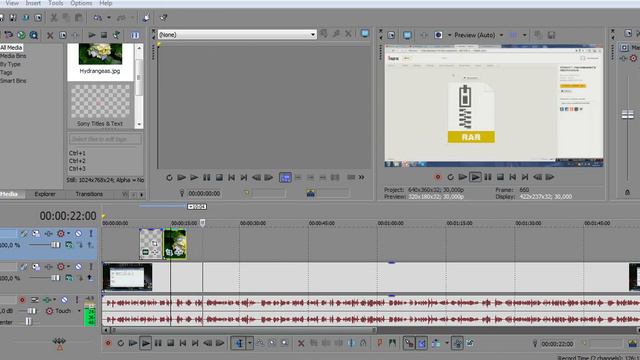
Task: Open the Options menu
Action: [x=81, y=3]
